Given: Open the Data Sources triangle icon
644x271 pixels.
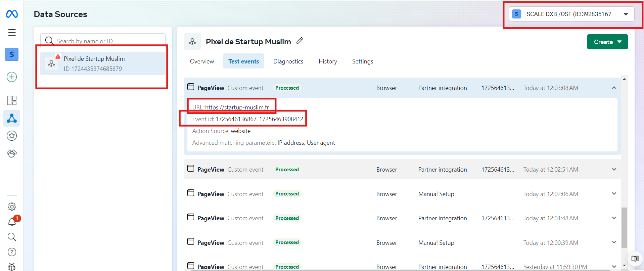Looking at the screenshot, I should tap(12, 118).
